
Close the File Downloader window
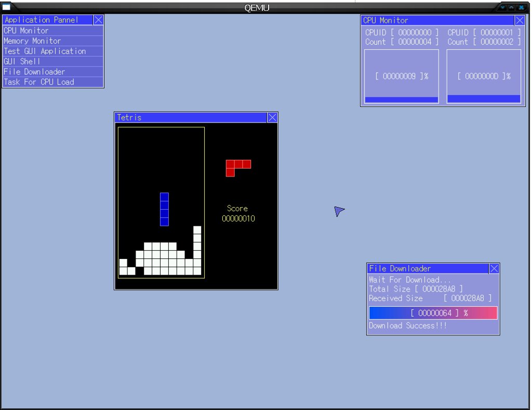pyautogui.click(x=494, y=269)
